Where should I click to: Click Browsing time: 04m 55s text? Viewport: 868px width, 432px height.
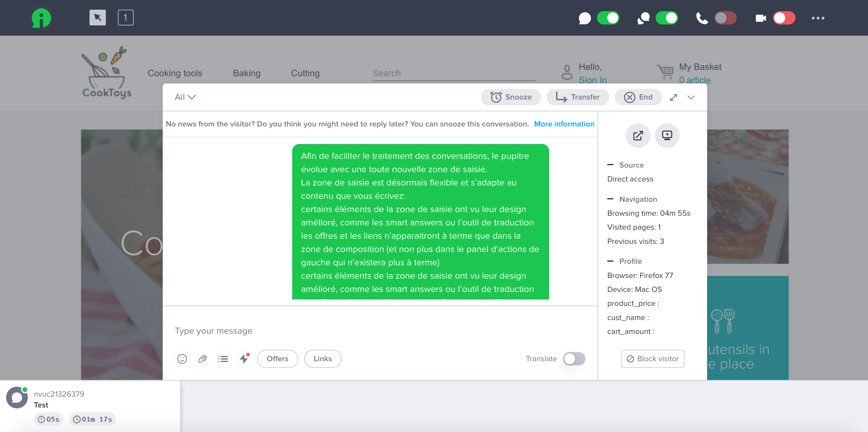[x=649, y=213]
